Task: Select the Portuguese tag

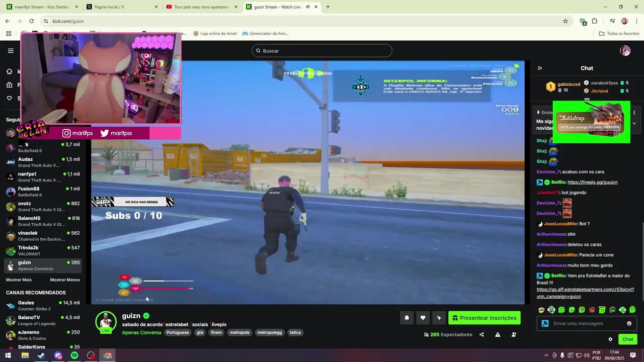Action: 178,332
